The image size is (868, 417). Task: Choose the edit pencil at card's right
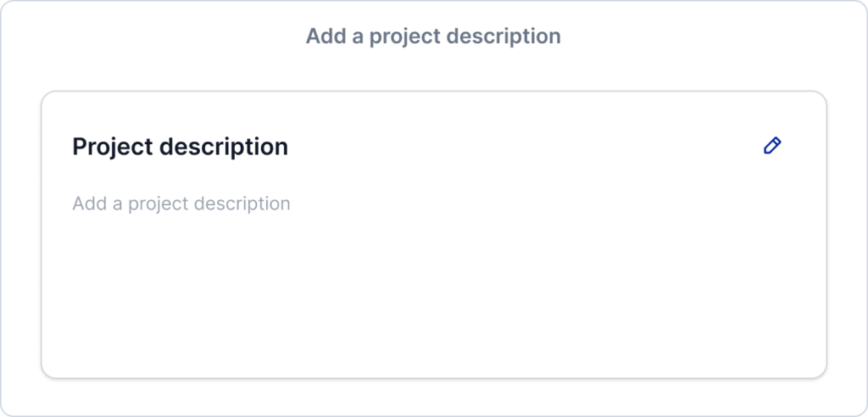coord(772,146)
